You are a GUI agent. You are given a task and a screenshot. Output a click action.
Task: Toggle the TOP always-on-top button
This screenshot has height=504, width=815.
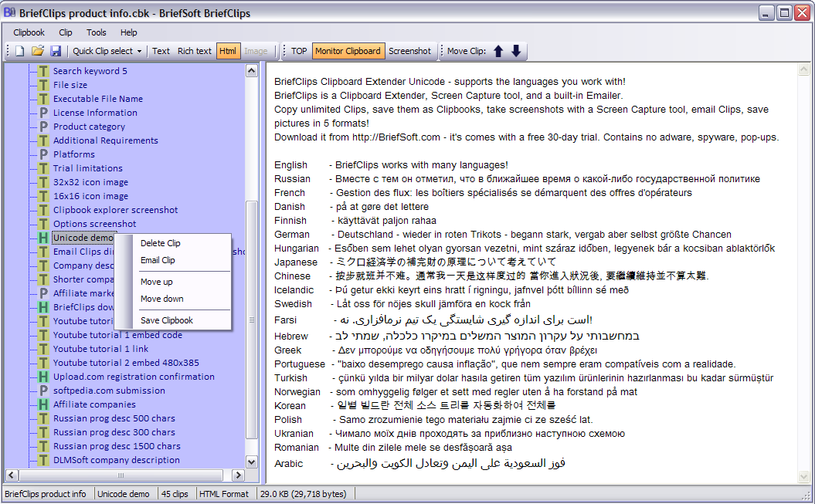pos(299,51)
